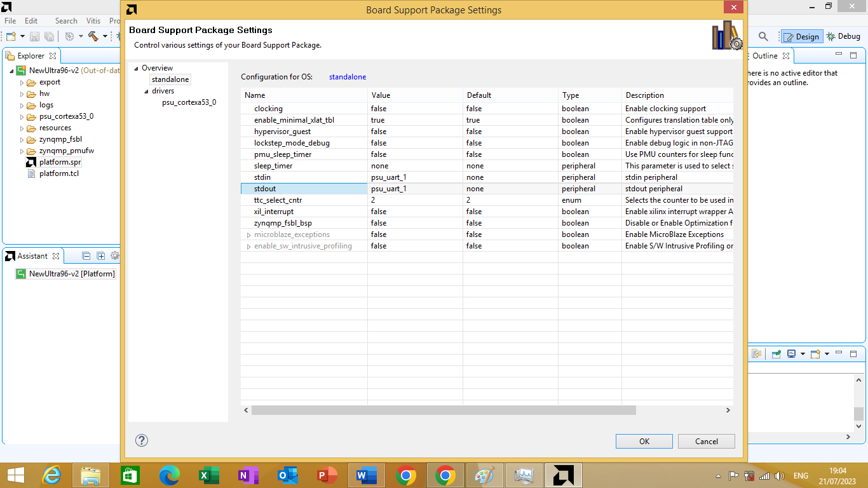Click stdout value psu_uart_1 cell
This screenshot has width=868, height=488.
pyautogui.click(x=416, y=189)
